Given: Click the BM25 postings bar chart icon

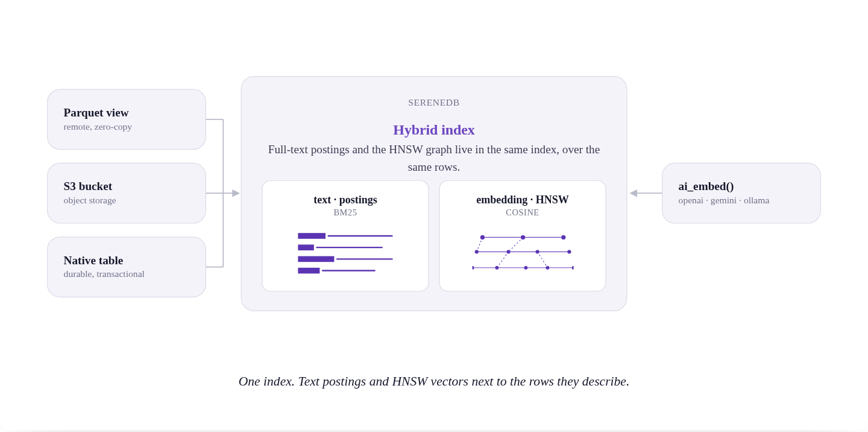Looking at the screenshot, I should click(345, 253).
